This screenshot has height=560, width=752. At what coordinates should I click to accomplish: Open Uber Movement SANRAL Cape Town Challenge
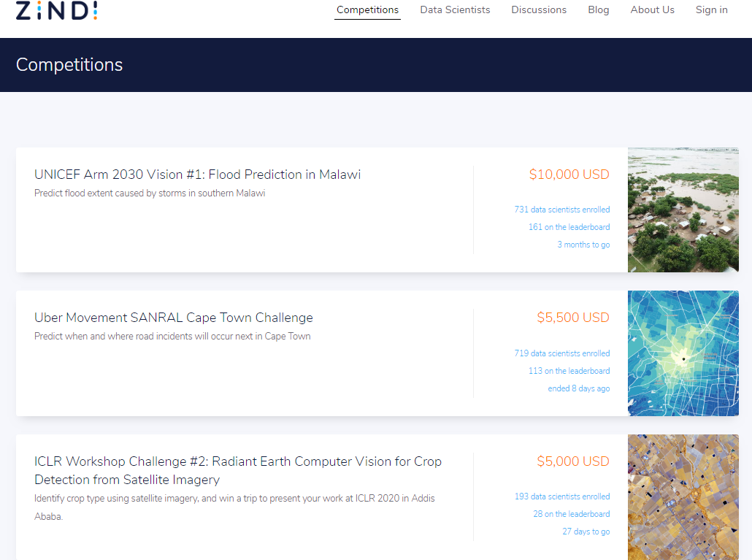coord(174,318)
